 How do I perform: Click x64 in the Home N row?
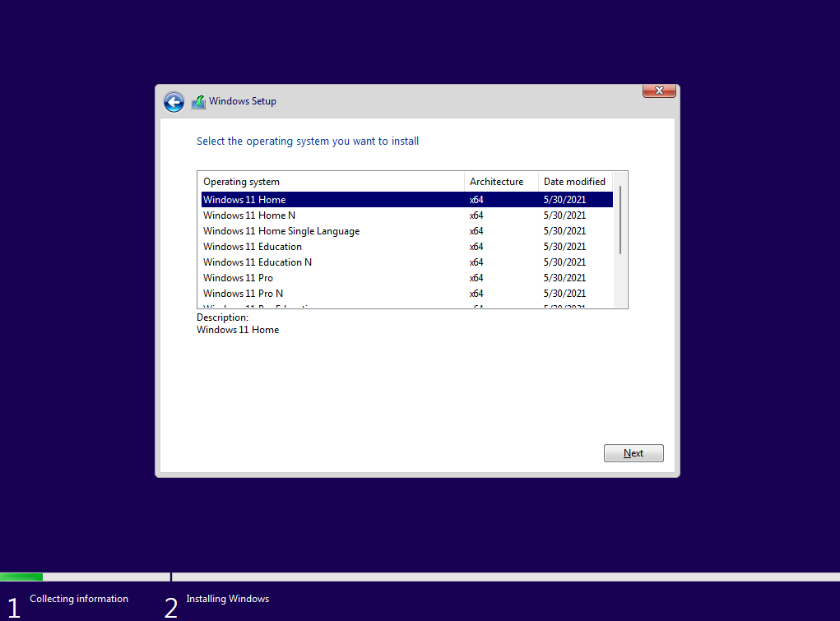(x=476, y=215)
